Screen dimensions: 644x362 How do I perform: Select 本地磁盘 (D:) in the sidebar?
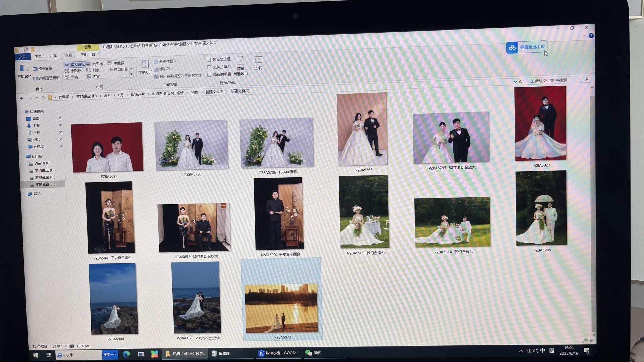click(x=45, y=170)
